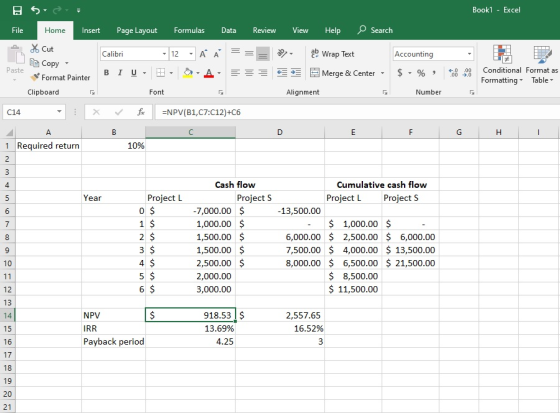560x413 pixels.
Task: Toggle Italic formatting
Action: (120, 73)
